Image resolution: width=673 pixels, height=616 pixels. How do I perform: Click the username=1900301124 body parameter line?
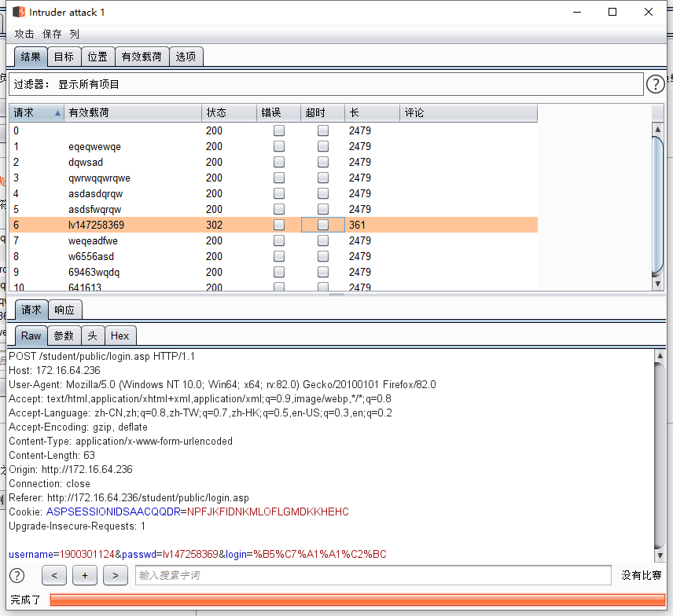[197, 554]
